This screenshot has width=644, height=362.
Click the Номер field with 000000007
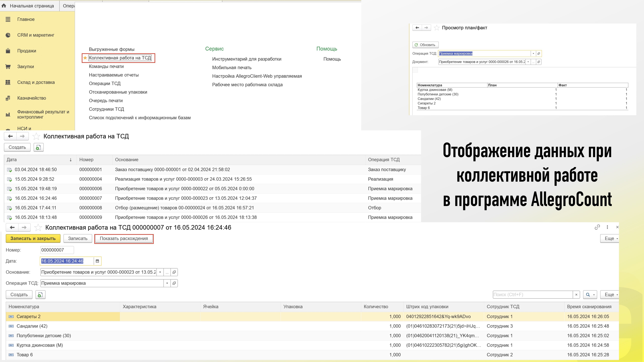(57, 250)
